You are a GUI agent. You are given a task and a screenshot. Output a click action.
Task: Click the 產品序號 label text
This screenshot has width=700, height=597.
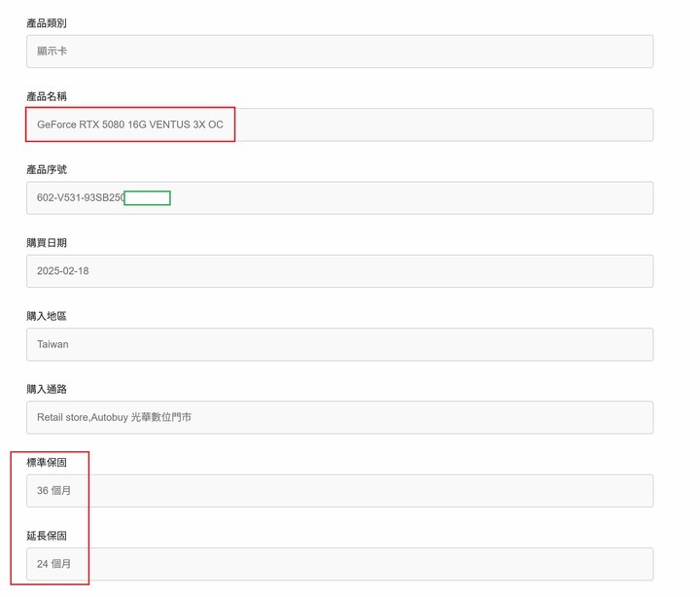pyautogui.click(x=47, y=170)
